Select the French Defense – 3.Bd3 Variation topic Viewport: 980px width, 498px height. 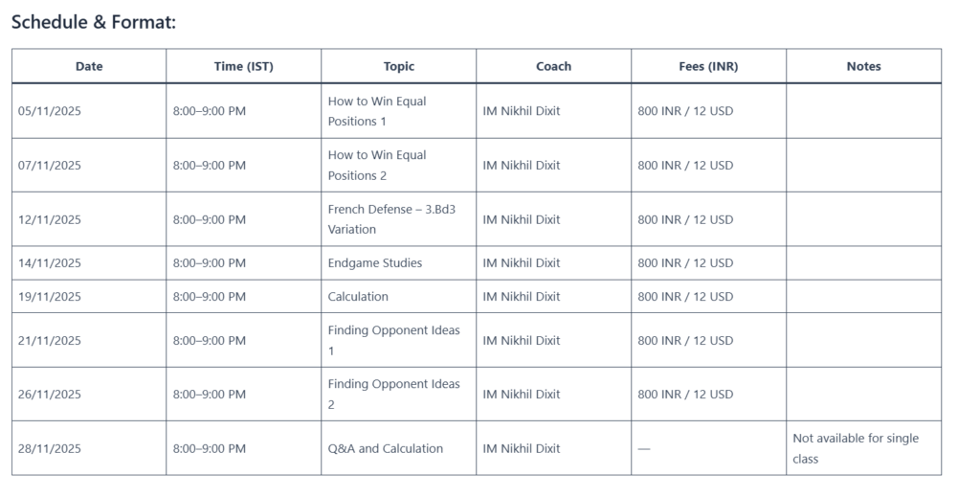pos(391,219)
